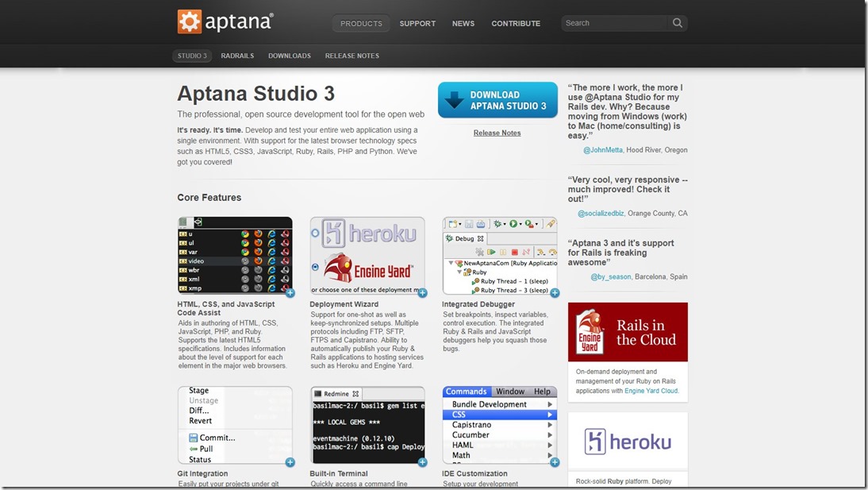Click the Release Notes link under download
This screenshot has width=868, height=490.
497,133
